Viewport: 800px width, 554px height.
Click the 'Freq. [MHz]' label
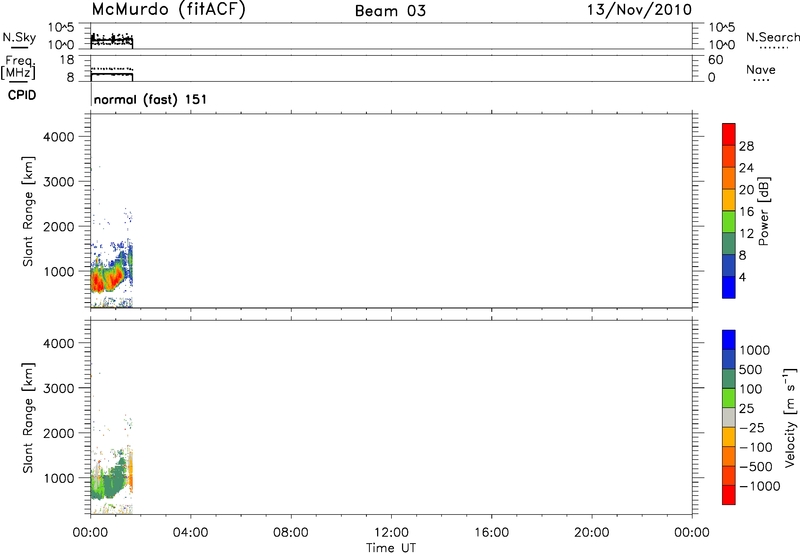coord(18,67)
